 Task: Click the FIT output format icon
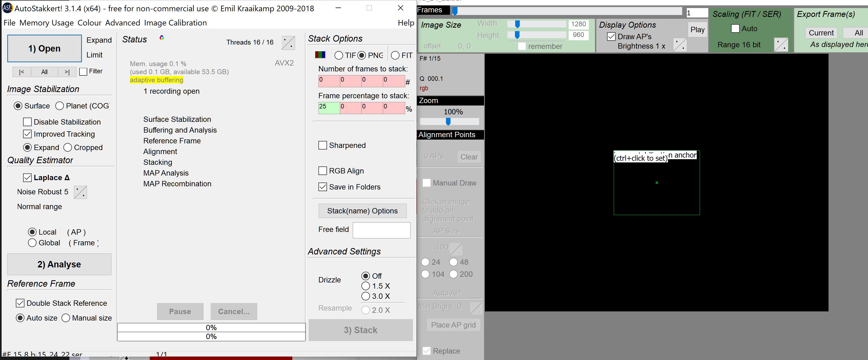coord(395,55)
